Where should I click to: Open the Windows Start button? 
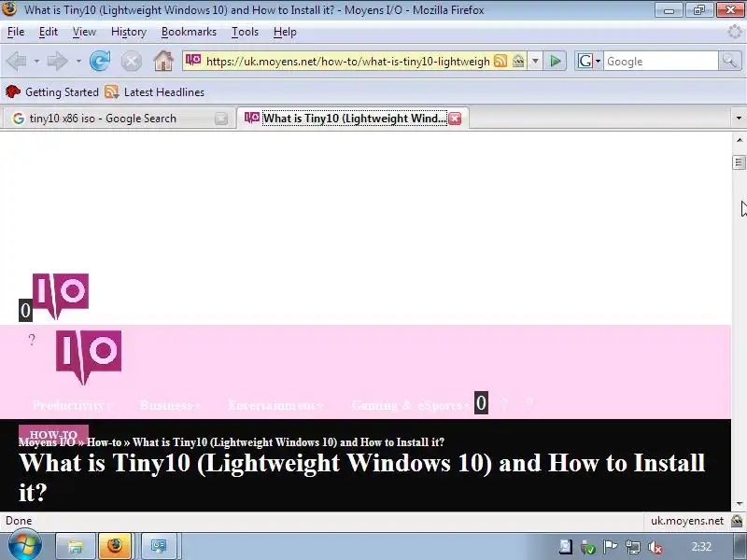coord(23,546)
